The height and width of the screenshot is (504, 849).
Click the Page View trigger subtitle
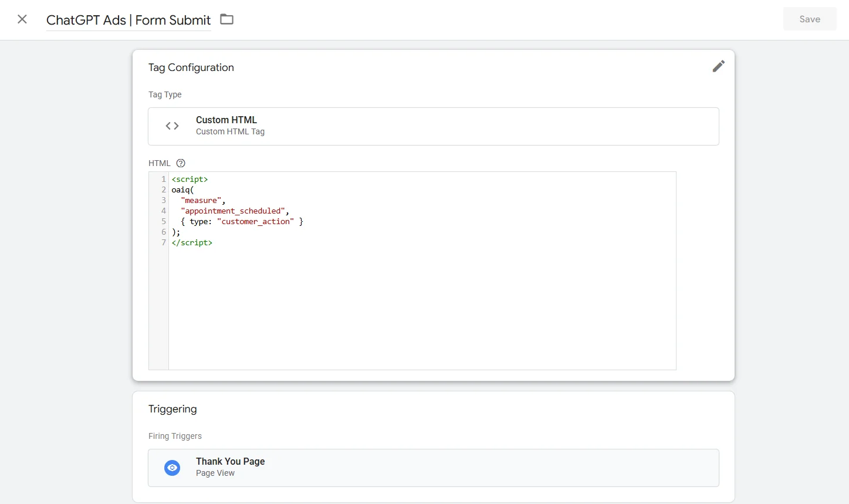(215, 473)
